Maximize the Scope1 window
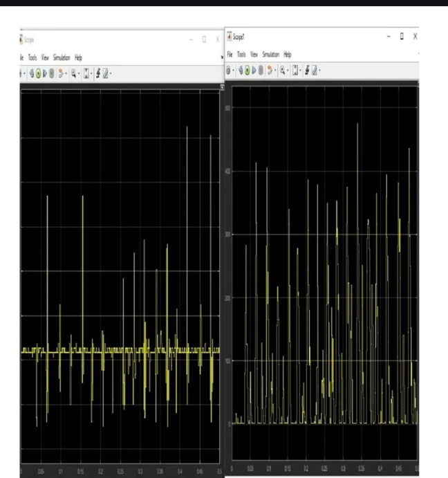 coord(402,36)
